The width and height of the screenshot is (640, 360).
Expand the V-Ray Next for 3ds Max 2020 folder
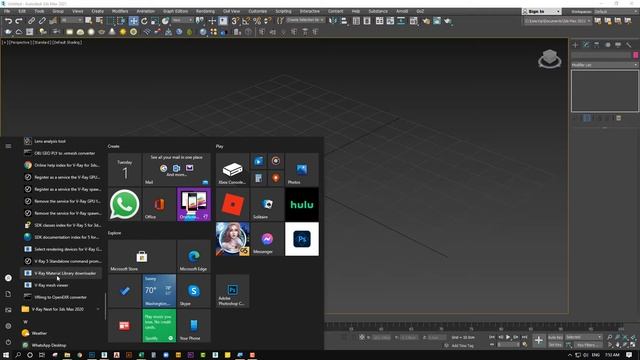(x=61, y=309)
